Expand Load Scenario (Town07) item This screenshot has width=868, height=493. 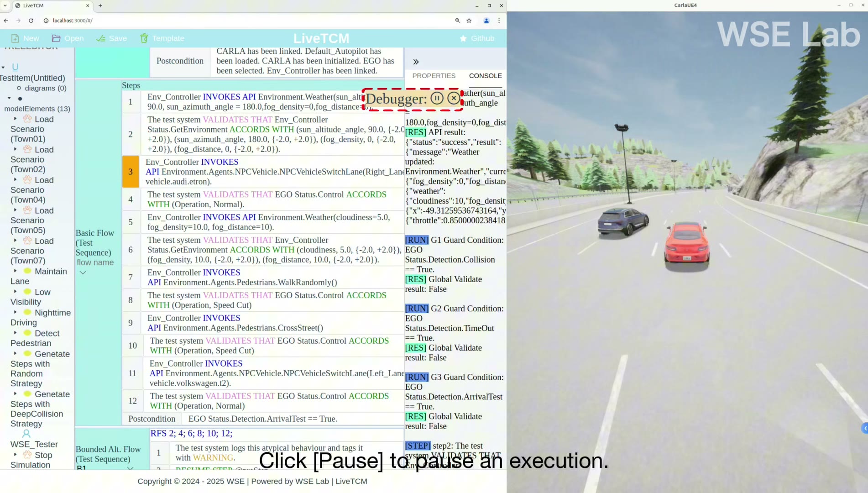pyautogui.click(x=15, y=241)
